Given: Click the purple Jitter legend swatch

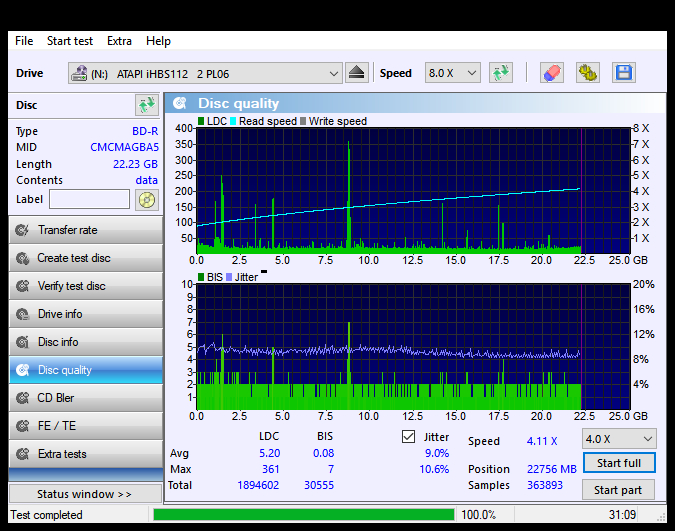Looking at the screenshot, I should pyautogui.click(x=229, y=277).
